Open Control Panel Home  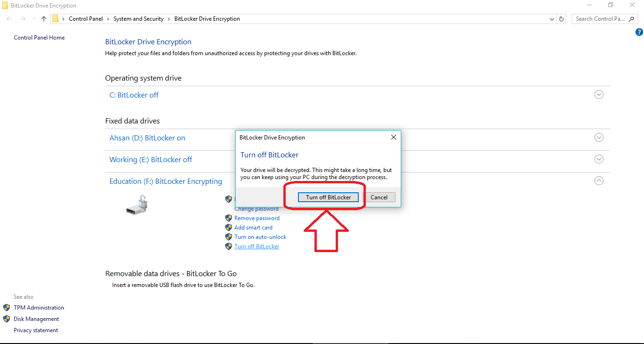pos(39,38)
